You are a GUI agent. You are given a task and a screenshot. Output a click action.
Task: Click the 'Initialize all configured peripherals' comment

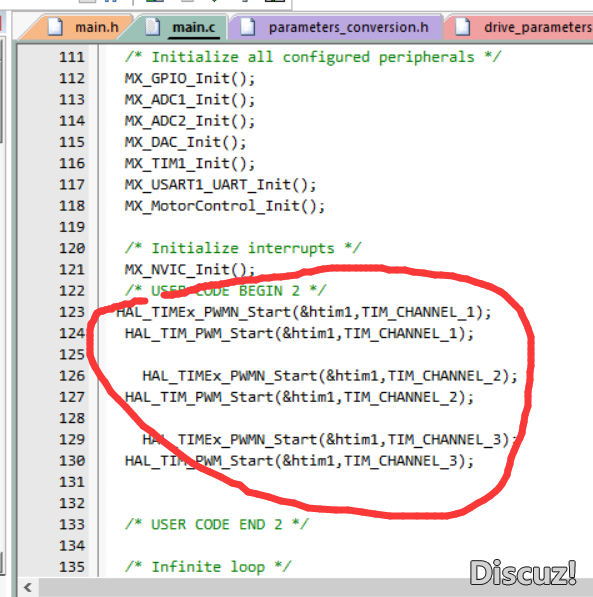(312, 57)
